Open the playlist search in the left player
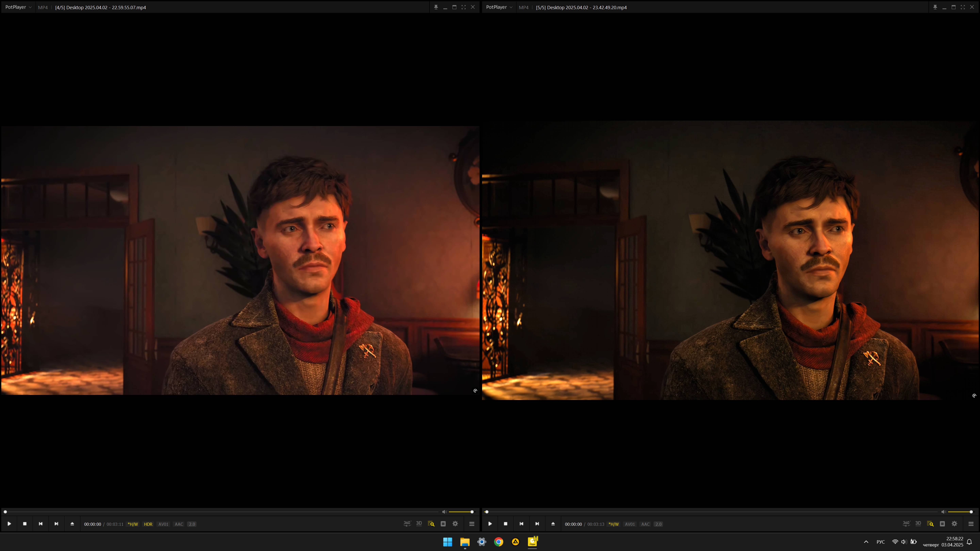Image resolution: width=980 pixels, height=551 pixels. pyautogui.click(x=431, y=524)
